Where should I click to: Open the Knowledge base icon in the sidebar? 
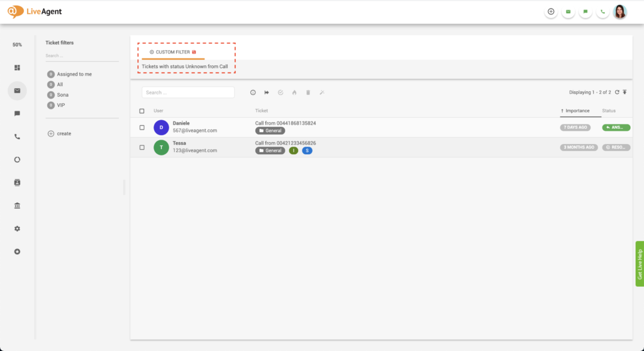(x=17, y=206)
